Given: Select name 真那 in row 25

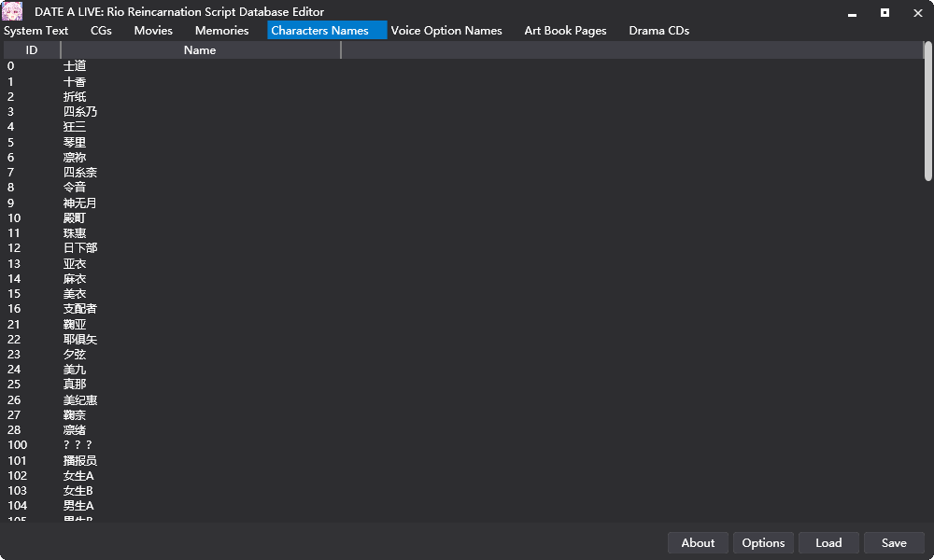Looking at the screenshot, I should [75, 385].
